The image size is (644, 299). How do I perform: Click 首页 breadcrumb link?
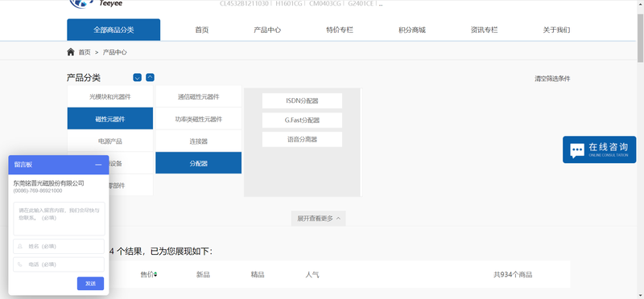[85, 52]
